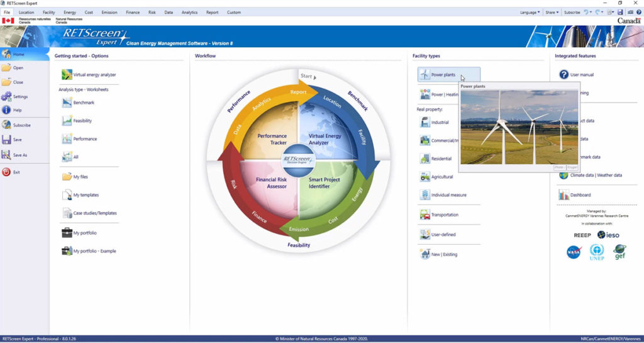Click the blue help question mark in top toolbar
The height and width of the screenshot is (343, 644).
639,13
